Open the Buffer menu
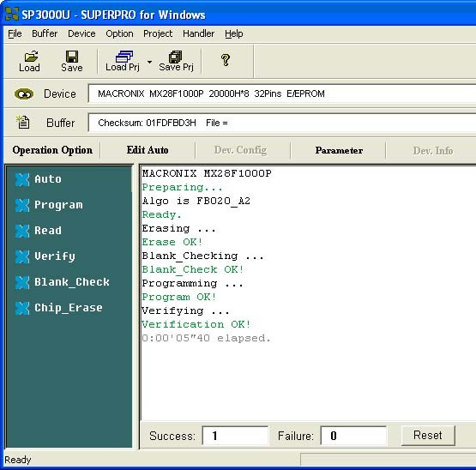This screenshot has height=470, width=476. 45,33
